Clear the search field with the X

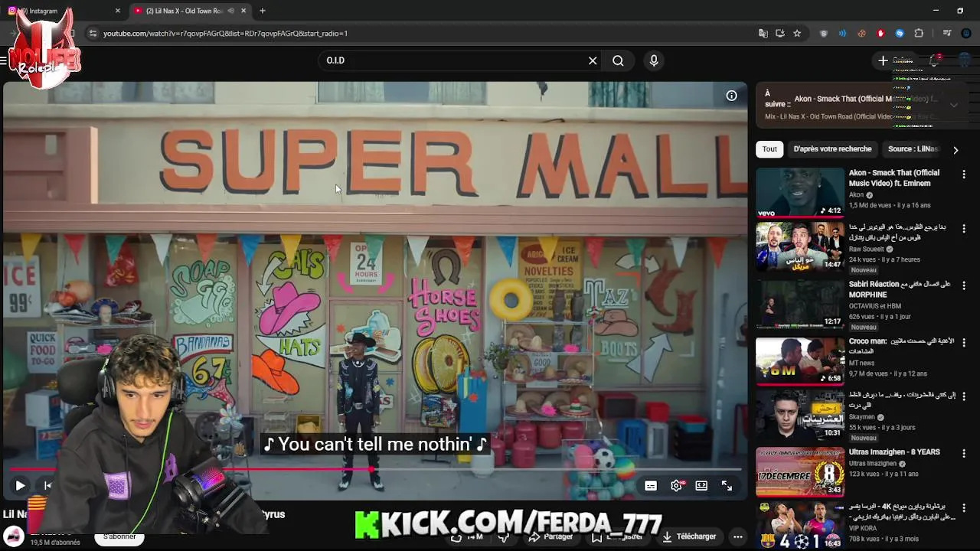pyautogui.click(x=593, y=60)
